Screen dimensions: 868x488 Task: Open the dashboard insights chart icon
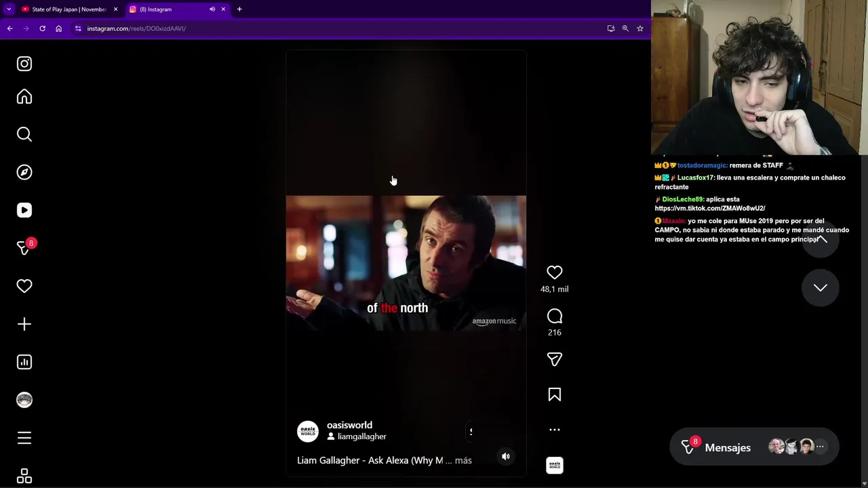(x=24, y=362)
